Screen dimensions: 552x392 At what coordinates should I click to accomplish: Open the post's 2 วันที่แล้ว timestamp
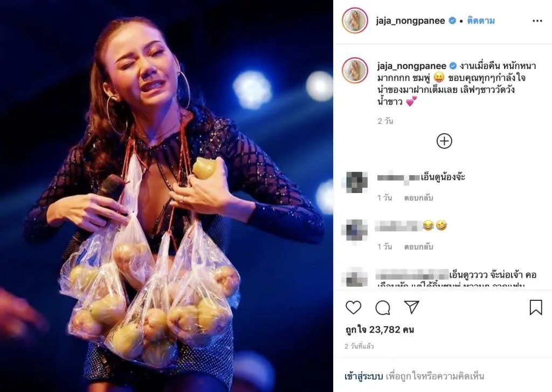(359, 347)
